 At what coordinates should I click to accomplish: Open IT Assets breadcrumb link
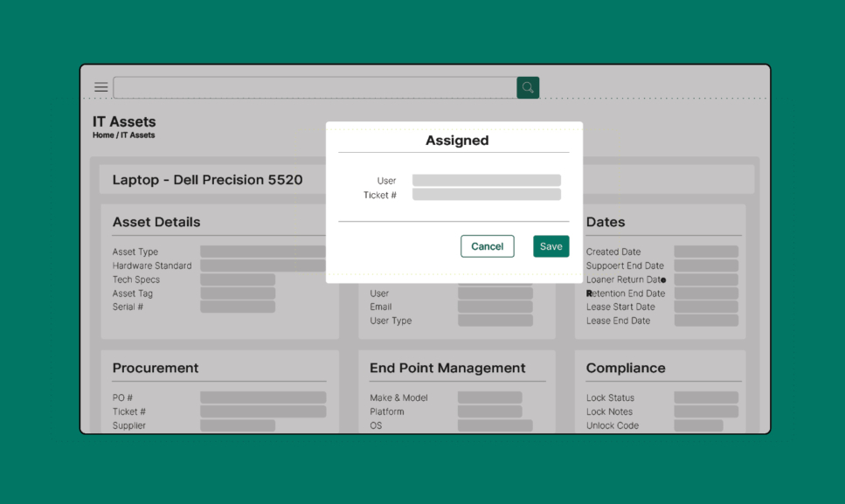point(138,135)
